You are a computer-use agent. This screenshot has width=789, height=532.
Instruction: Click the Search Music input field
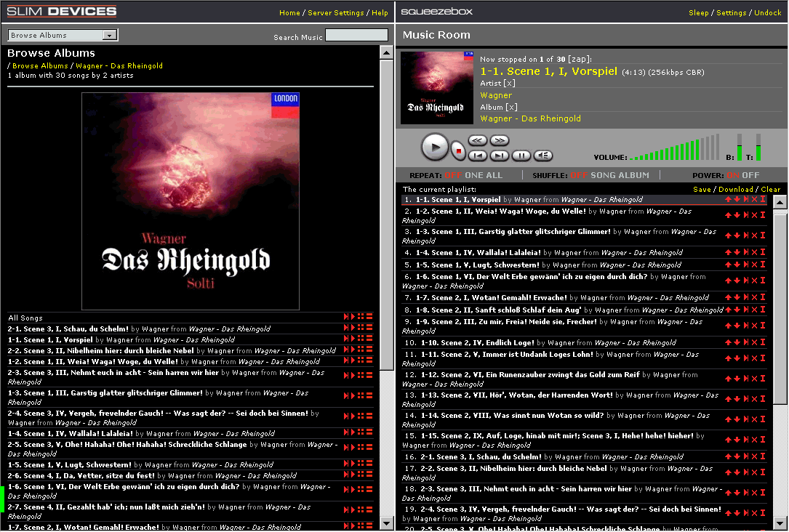click(356, 35)
